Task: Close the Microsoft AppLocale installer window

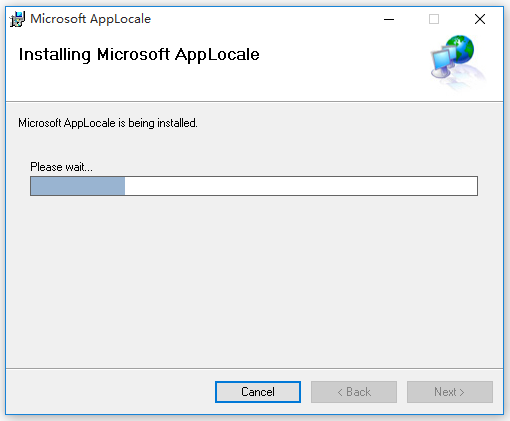Action: (x=480, y=19)
